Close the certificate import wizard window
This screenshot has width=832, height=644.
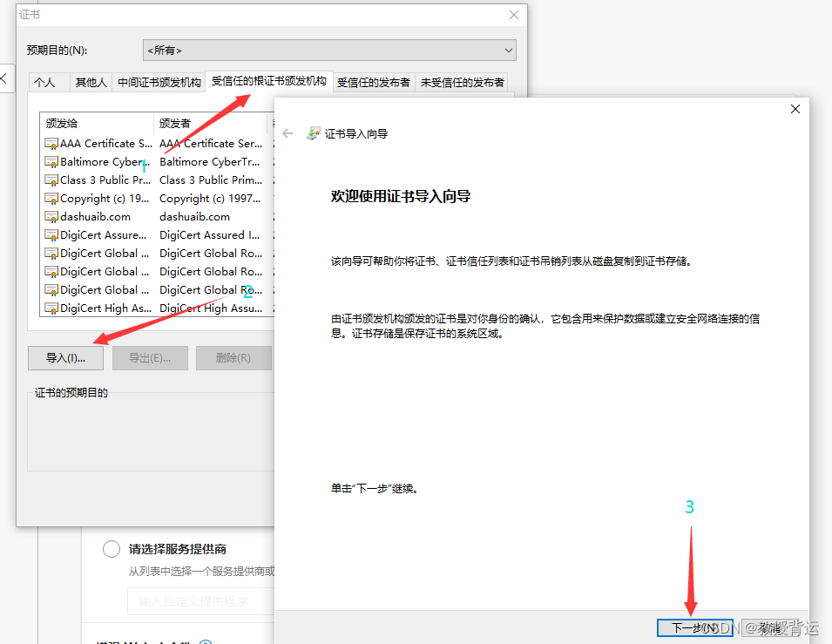coord(795,109)
